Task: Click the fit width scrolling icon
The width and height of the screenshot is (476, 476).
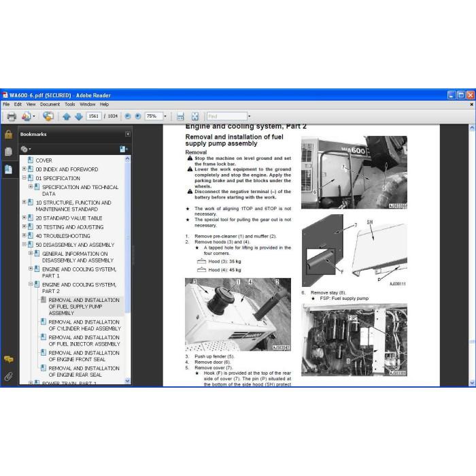Action: point(180,116)
